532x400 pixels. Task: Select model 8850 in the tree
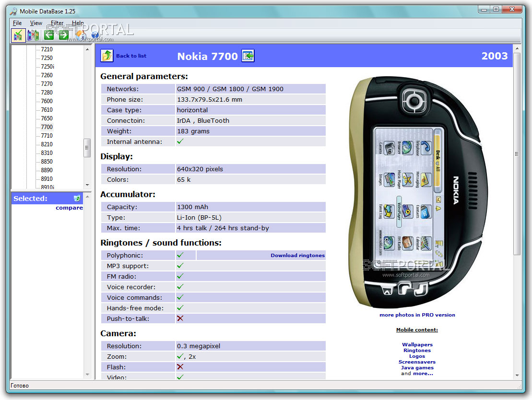pos(47,162)
